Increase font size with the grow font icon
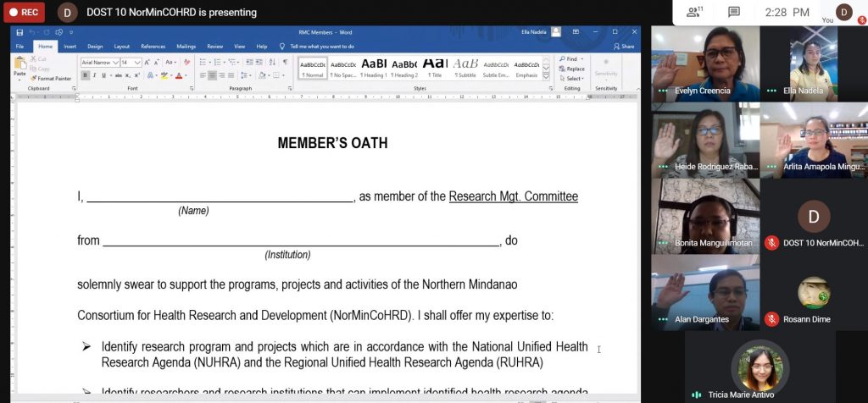 [147, 62]
